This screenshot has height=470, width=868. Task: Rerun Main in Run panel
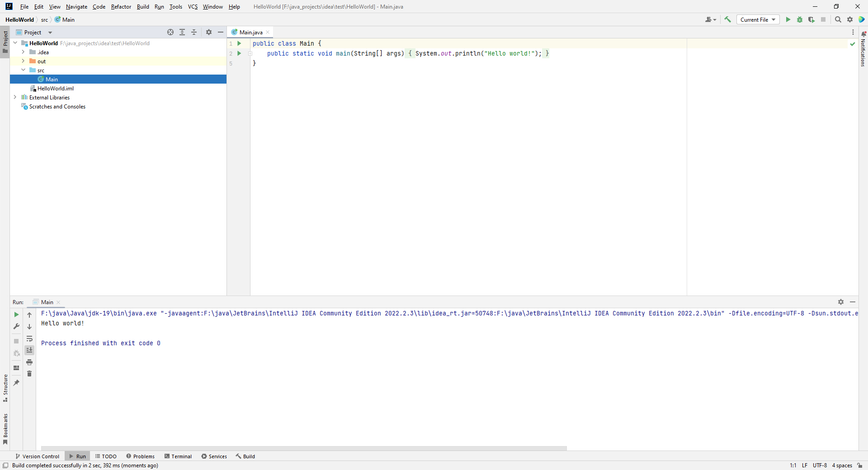[x=16, y=315]
